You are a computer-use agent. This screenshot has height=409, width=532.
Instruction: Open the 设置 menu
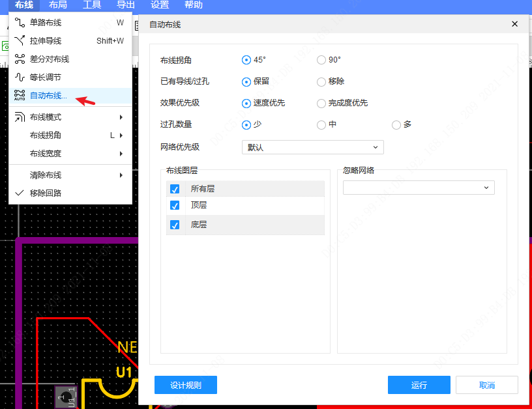[160, 5]
